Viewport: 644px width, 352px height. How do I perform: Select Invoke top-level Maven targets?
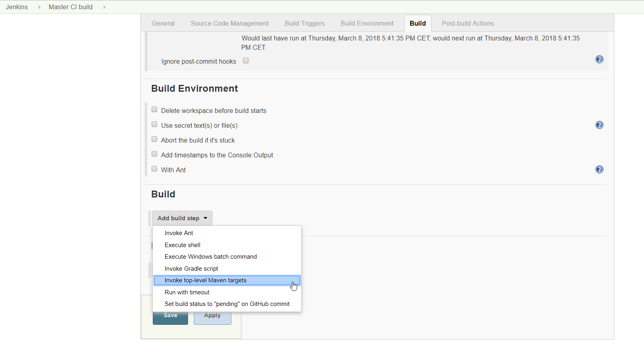[x=205, y=280]
